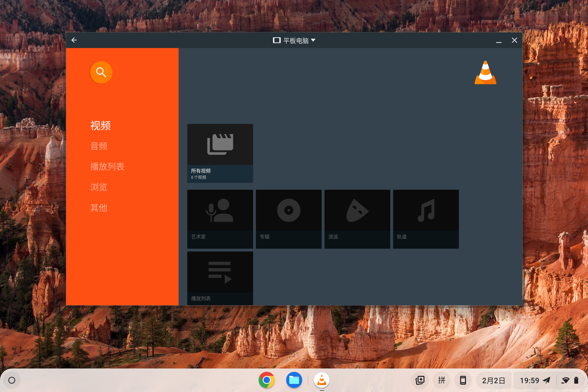Screen dimensions: 588x392
Task: Select the 其他 sidebar entry
Action: (98, 207)
